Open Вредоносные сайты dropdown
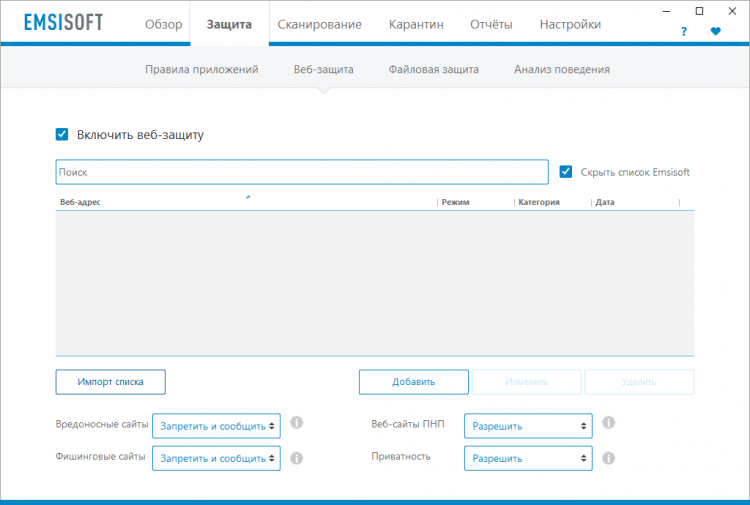This screenshot has width=750, height=505. click(216, 426)
